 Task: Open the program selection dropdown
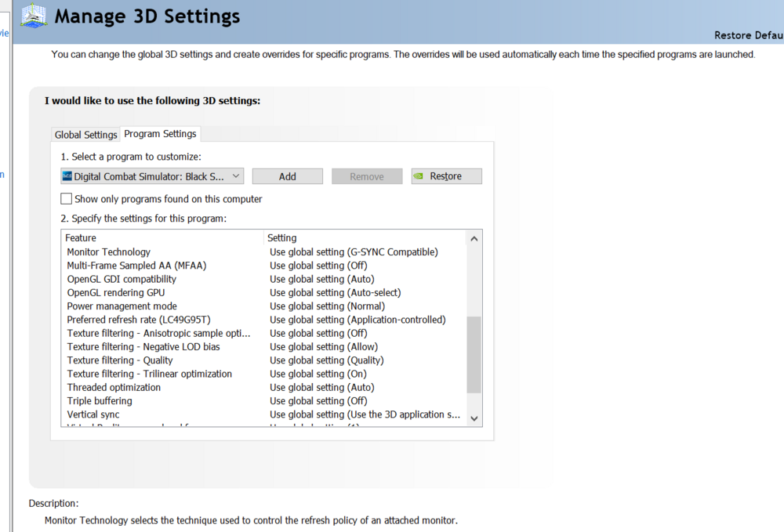click(x=152, y=176)
